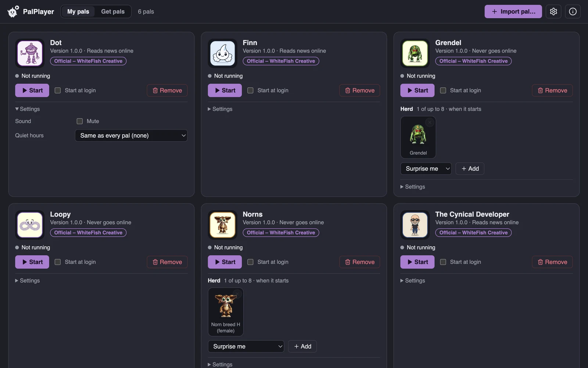Enable Start at login for Norns

click(250, 262)
